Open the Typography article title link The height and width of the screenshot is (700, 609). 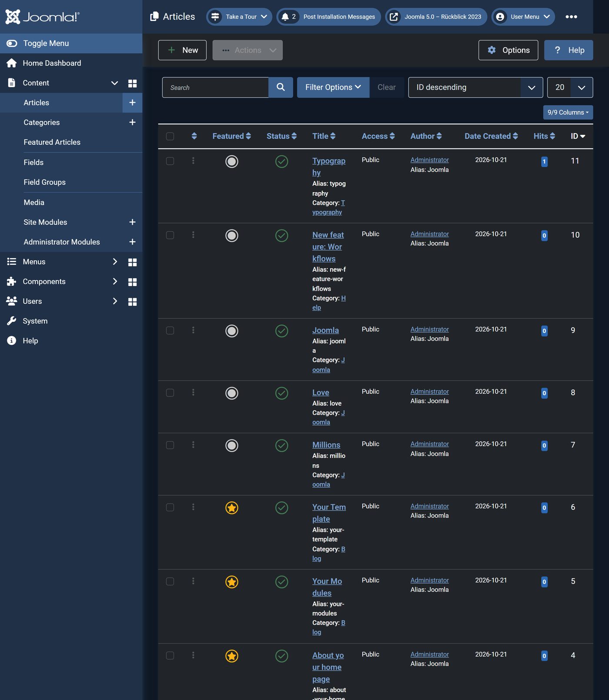pyautogui.click(x=329, y=167)
